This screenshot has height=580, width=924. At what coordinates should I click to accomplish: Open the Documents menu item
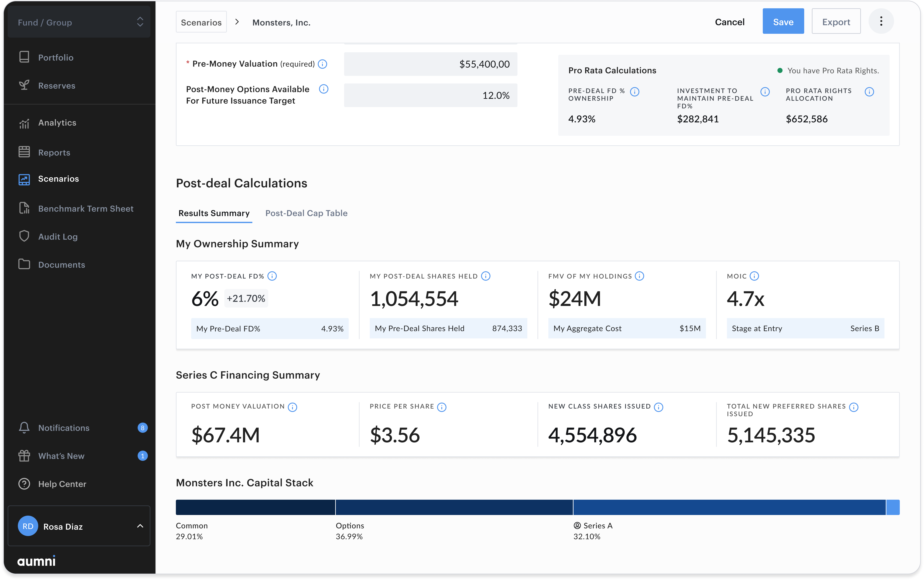tap(62, 265)
